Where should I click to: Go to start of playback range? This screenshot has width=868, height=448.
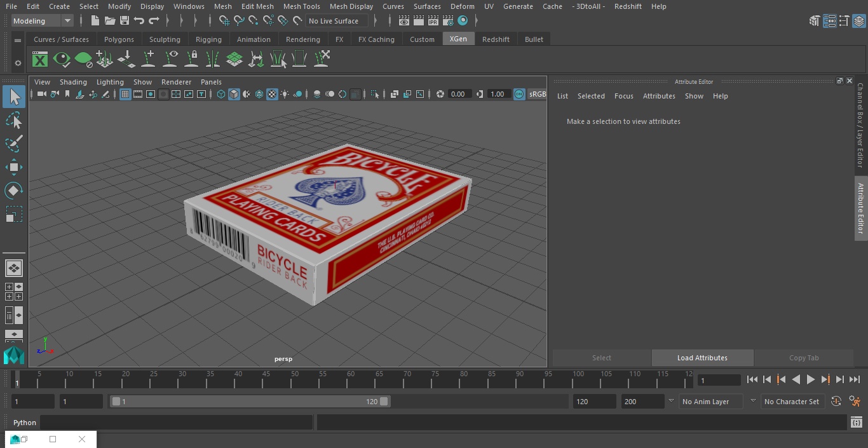point(752,379)
